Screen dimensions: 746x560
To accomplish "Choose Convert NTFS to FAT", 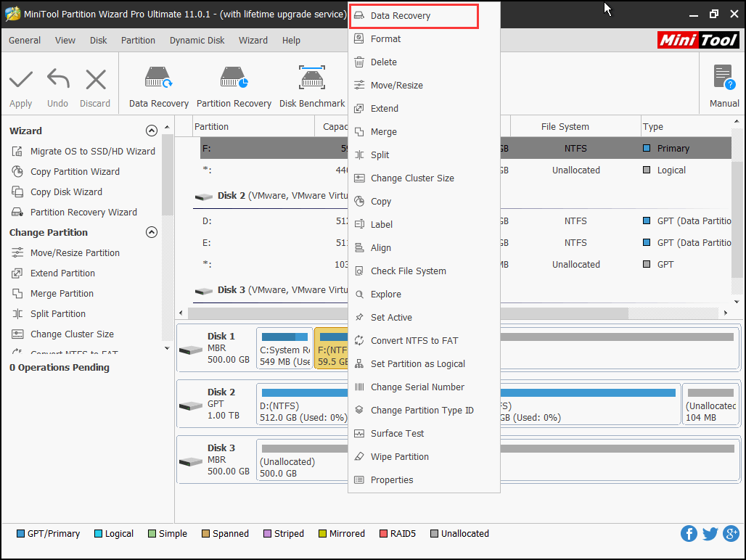I will click(x=424, y=341).
